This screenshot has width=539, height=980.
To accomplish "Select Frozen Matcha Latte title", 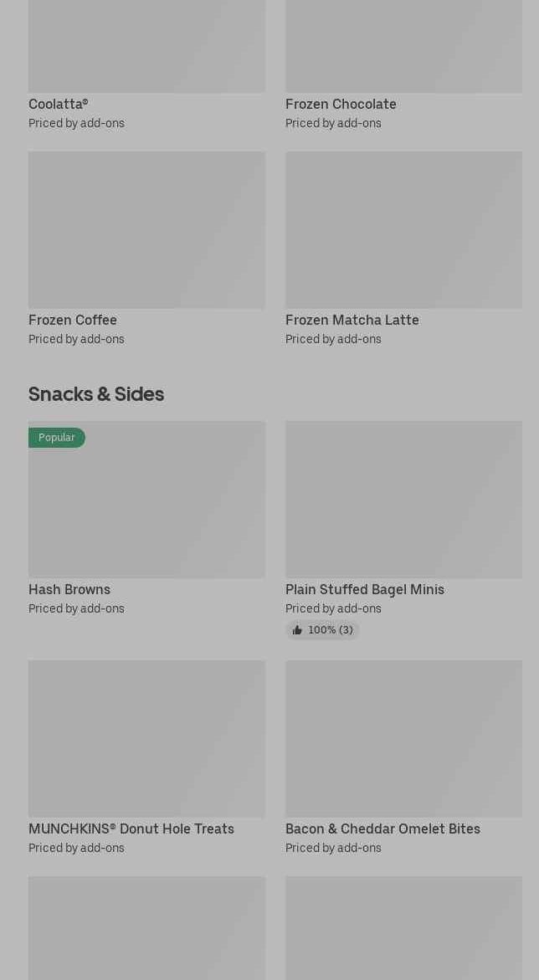I will point(352,321).
